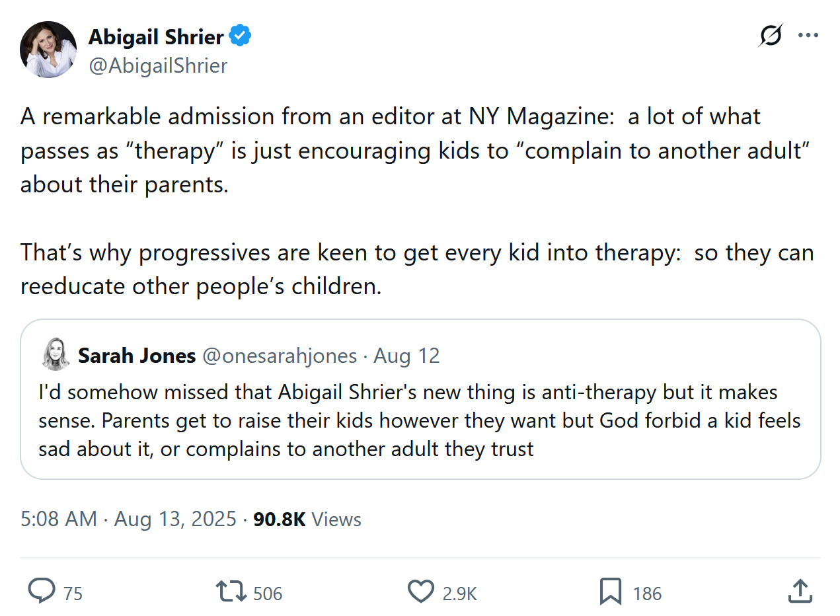Open the quoted tweet's body text
This screenshot has height=616, width=840.
click(419, 420)
